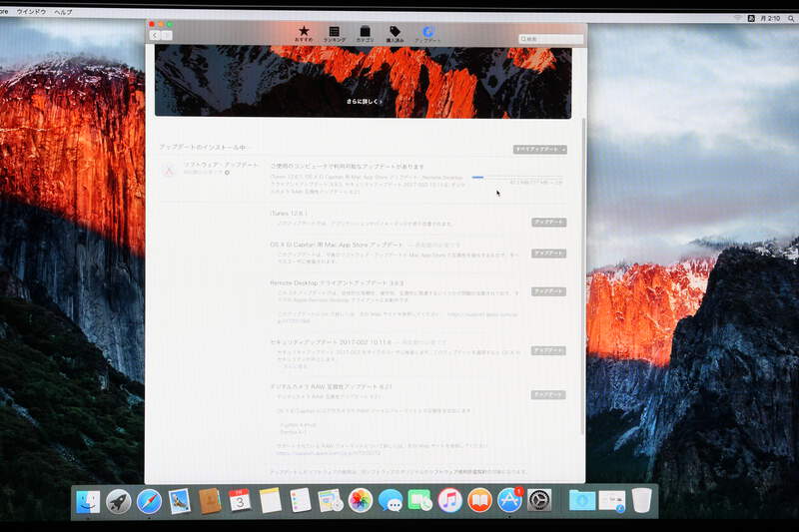Open the ウインドウ menu
The width and height of the screenshot is (799, 532).
pyautogui.click(x=31, y=11)
